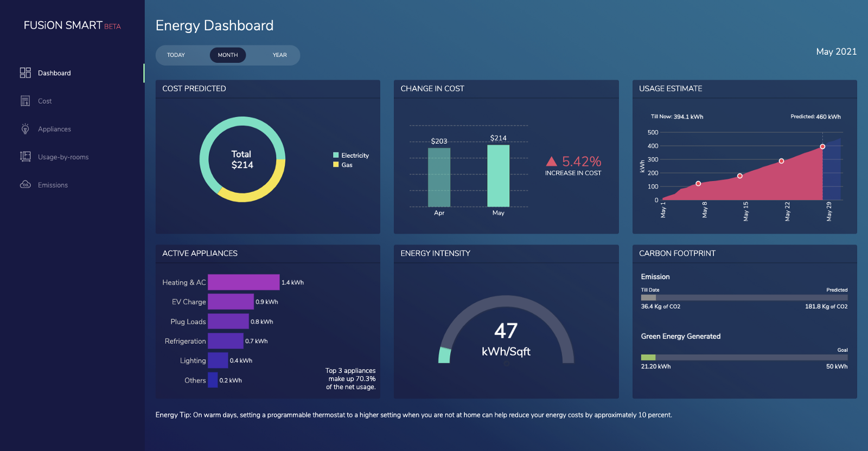Click the Heating & AC usage bar
Image resolution: width=868 pixels, height=451 pixels.
point(244,282)
